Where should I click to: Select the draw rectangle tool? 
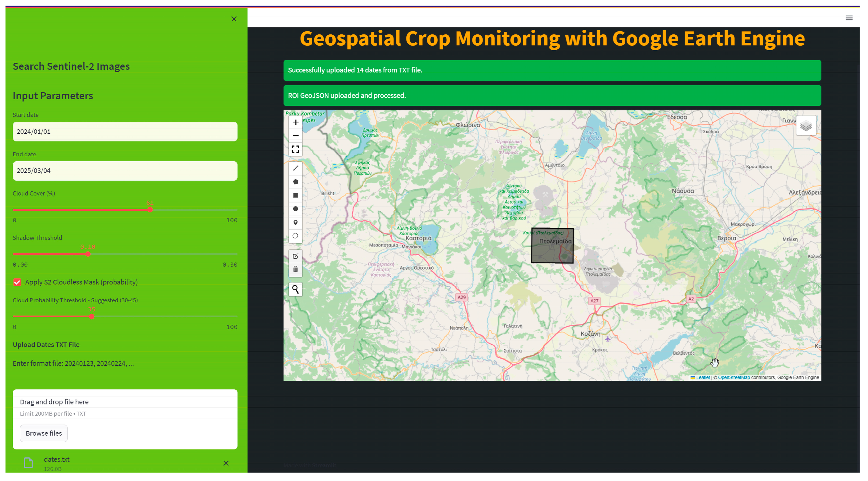coord(296,195)
